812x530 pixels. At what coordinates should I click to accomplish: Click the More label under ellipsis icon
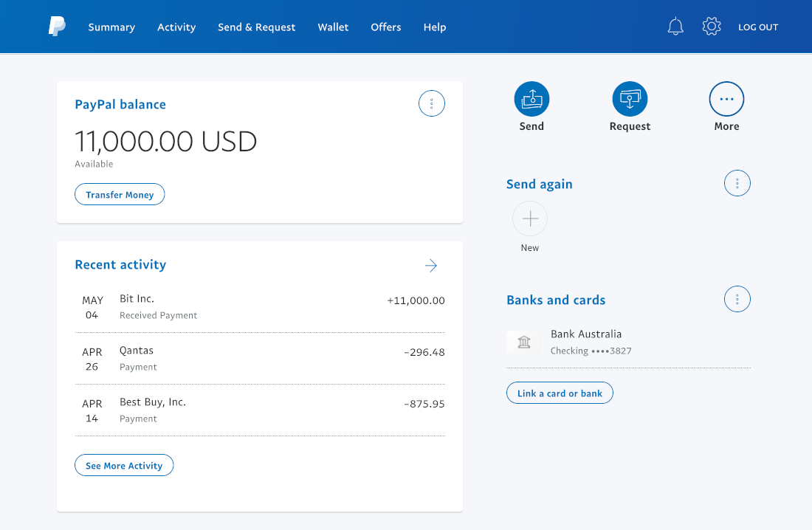coord(726,126)
